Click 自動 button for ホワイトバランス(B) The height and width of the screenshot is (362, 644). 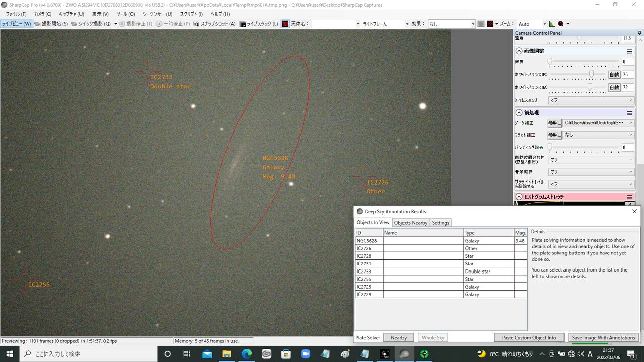tap(614, 87)
